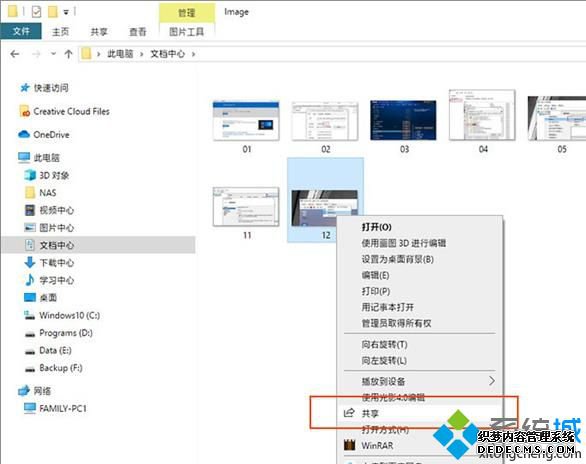Screen dimensions: 586x464
Task: Click 文档中心 in the address breadcrumb
Action: (x=167, y=54)
